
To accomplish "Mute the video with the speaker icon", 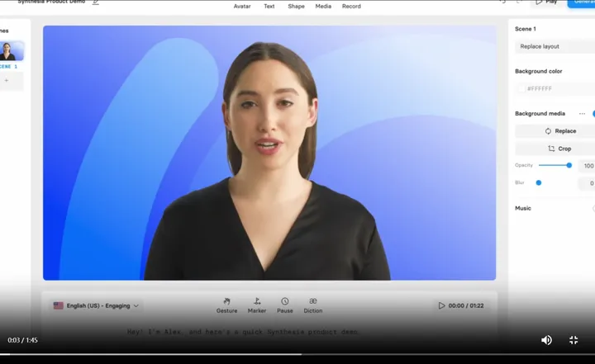I will pyautogui.click(x=546, y=340).
